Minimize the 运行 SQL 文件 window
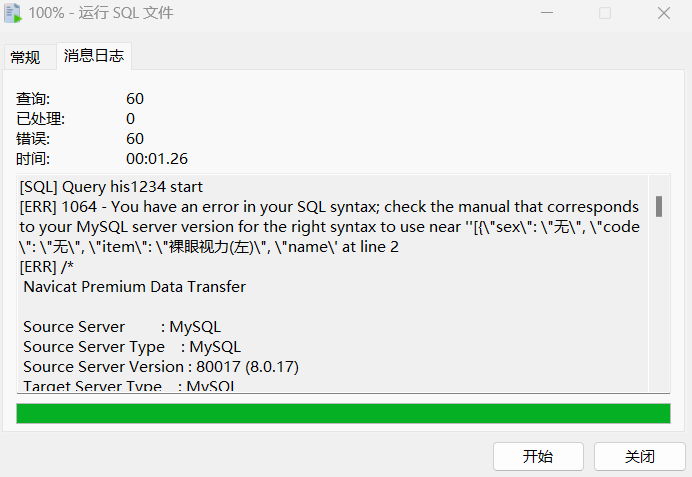692x477 pixels. click(546, 14)
